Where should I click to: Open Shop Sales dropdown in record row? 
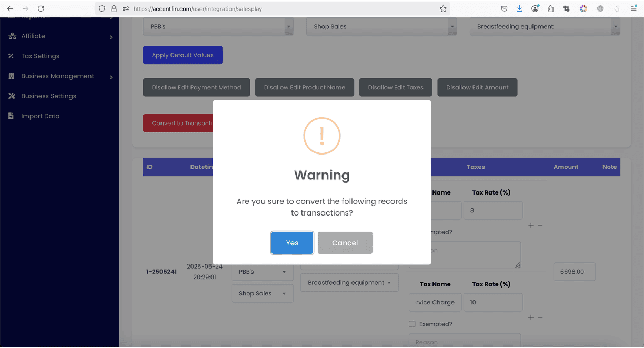(262, 294)
